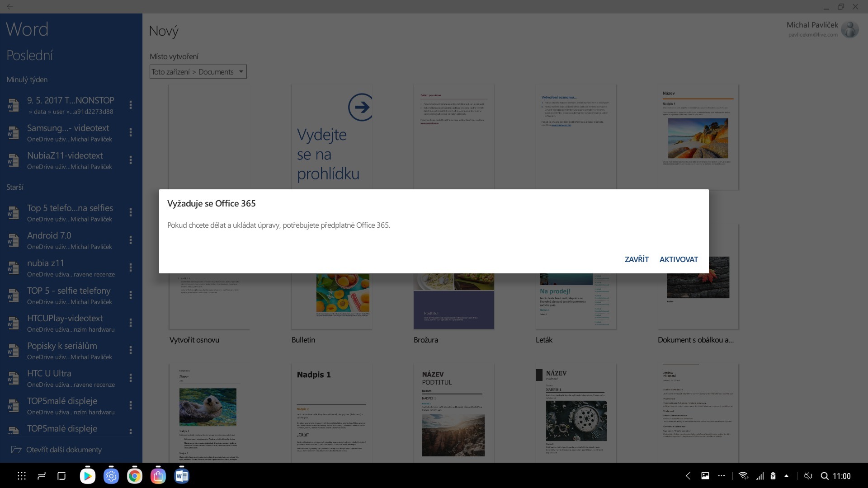The height and width of the screenshot is (488, 868).
Task: Click the back navigation arrow at top-left
Action: [x=10, y=6]
